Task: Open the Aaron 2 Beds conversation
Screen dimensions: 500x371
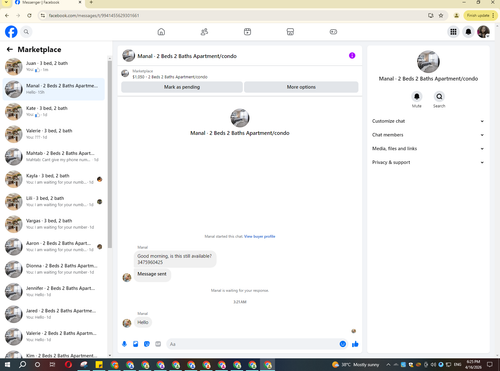Action: (x=54, y=246)
